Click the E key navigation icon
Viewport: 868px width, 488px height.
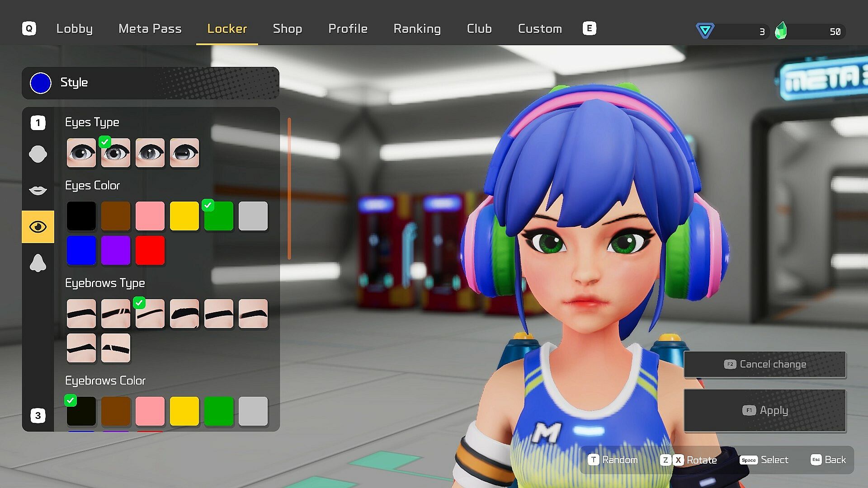[x=589, y=28]
